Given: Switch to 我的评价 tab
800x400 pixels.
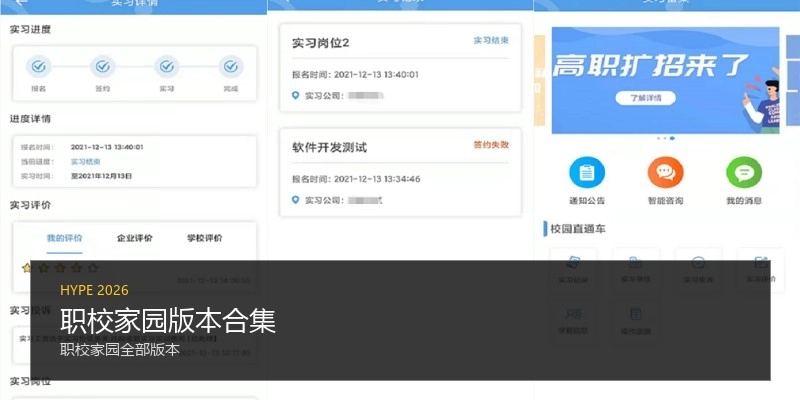Looking at the screenshot, I should tap(64, 238).
